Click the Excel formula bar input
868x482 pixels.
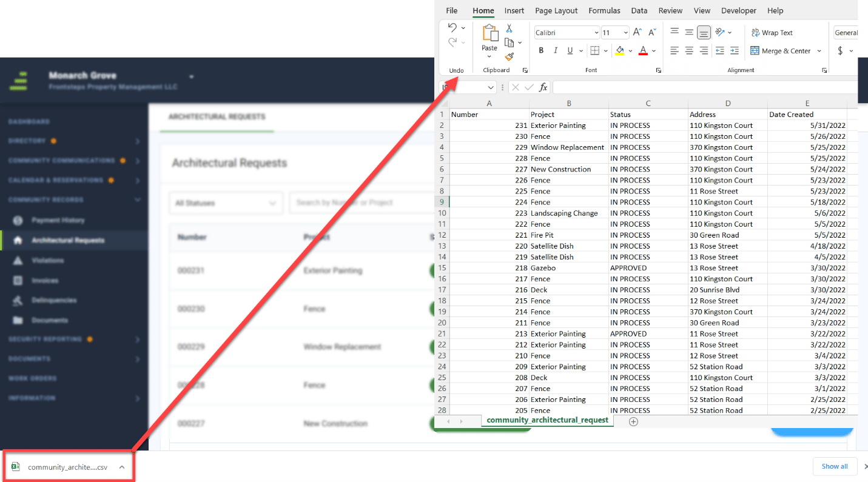(705, 87)
